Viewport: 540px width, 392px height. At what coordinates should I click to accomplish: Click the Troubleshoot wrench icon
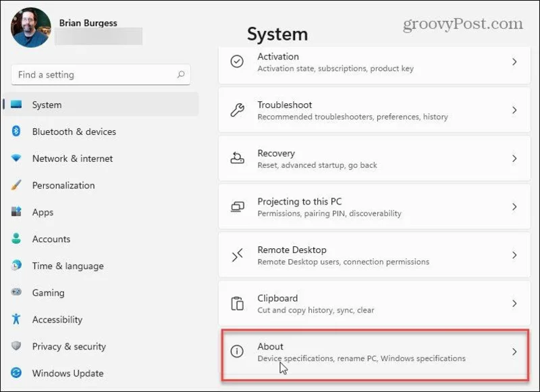[238, 110]
